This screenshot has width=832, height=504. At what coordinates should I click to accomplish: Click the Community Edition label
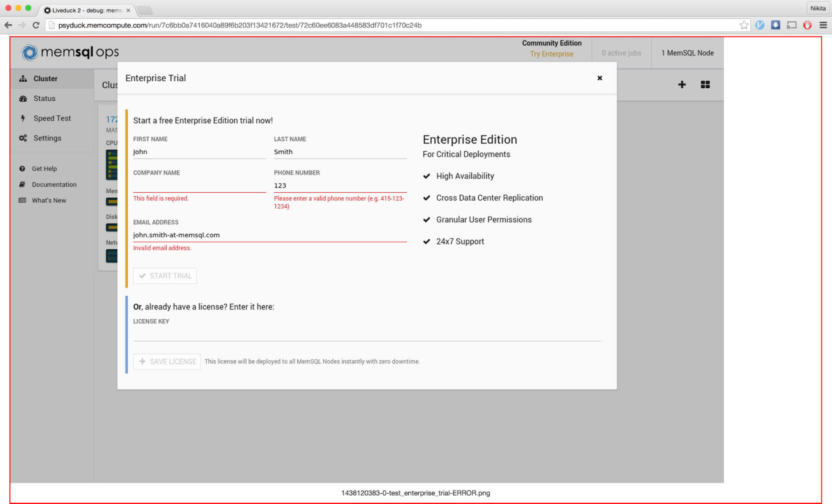click(x=552, y=43)
